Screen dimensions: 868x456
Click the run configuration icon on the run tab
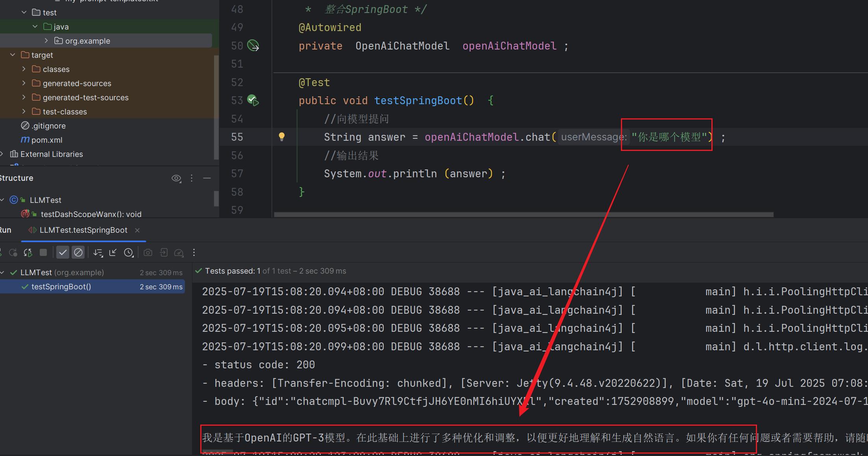click(x=33, y=230)
